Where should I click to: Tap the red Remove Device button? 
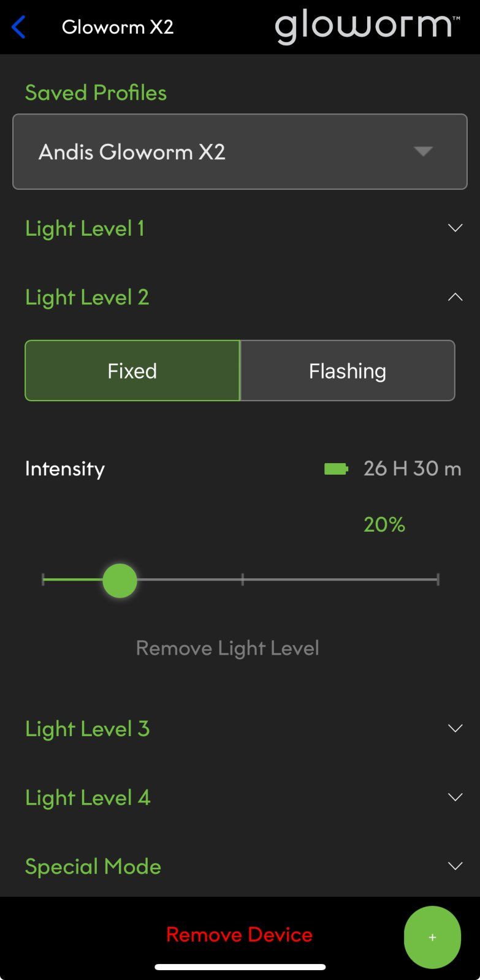[239, 935]
